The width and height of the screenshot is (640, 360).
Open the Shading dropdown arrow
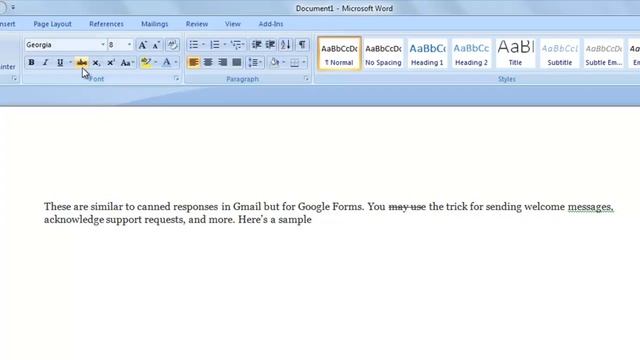[284, 62]
